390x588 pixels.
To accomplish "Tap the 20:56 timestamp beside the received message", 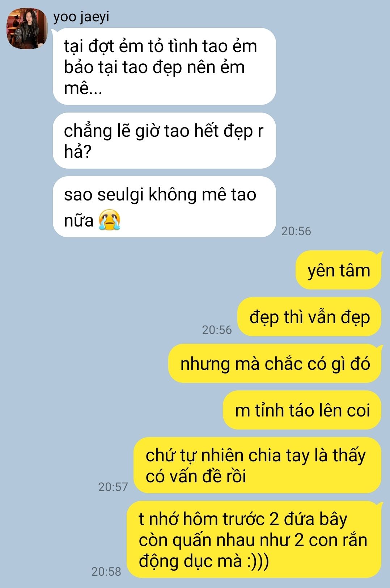I will [296, 231].
